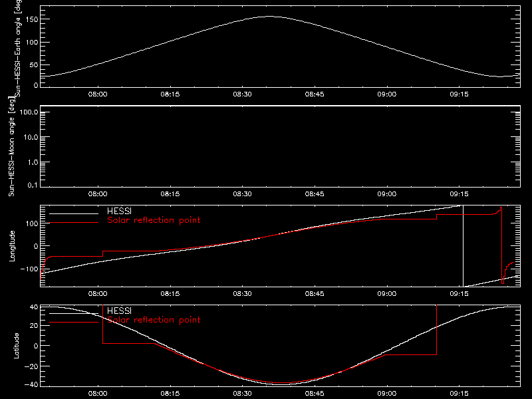This screenshot has height=399, width=532.
Task: Click '08:00' under the Moon angle plot
Action: pos(98,194)
